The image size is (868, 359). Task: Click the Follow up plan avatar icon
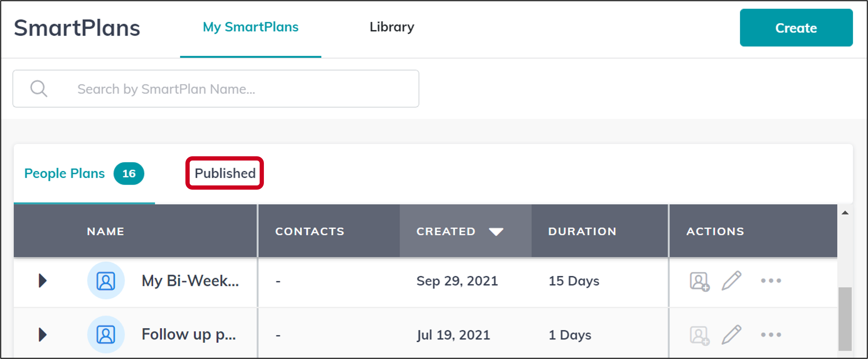point(106,334)
